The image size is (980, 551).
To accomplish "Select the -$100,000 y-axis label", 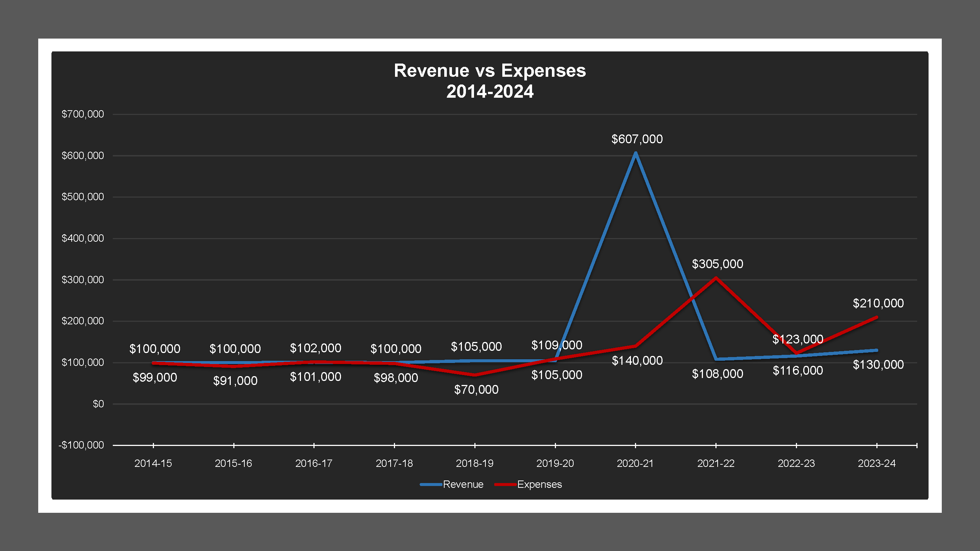I will [81, 445].
